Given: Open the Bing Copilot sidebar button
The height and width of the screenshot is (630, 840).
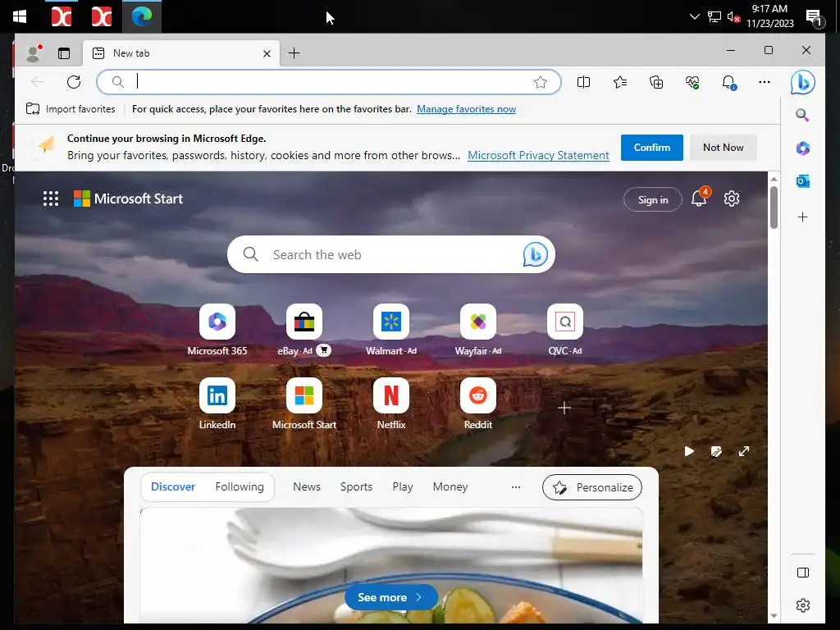Looking at the screenshot, I should click(802, 82).
